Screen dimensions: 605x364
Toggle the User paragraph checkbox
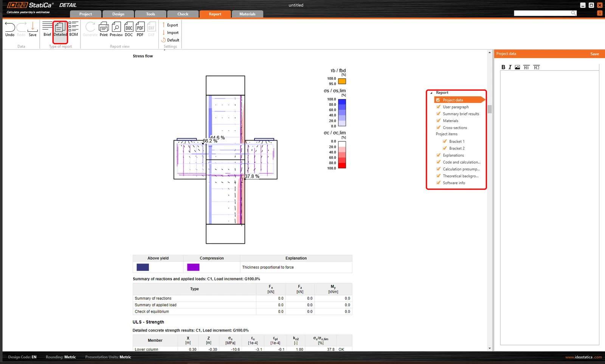[x=438, y=107]
